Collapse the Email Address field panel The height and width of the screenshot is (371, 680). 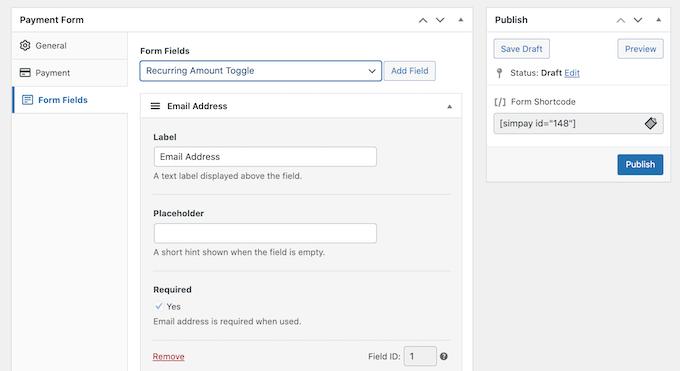450,106
